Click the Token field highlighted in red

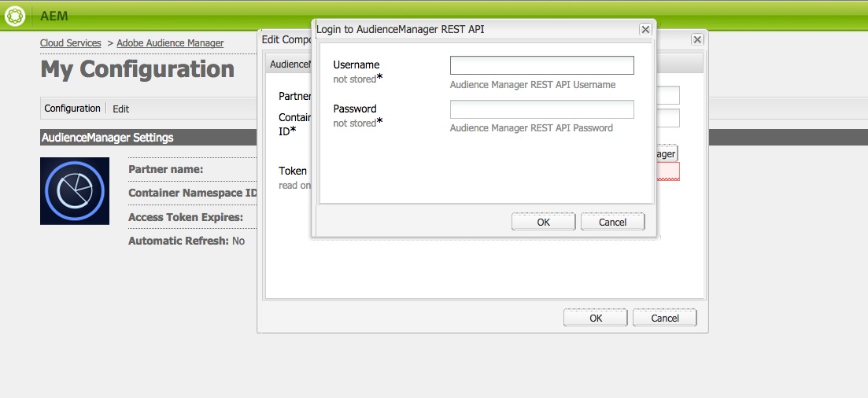668,171
